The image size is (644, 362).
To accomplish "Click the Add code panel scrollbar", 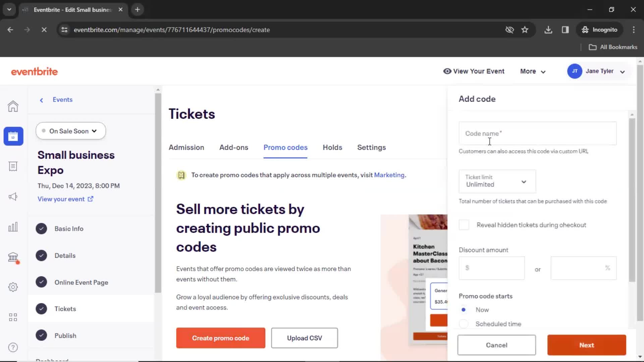I will [632, 200].
